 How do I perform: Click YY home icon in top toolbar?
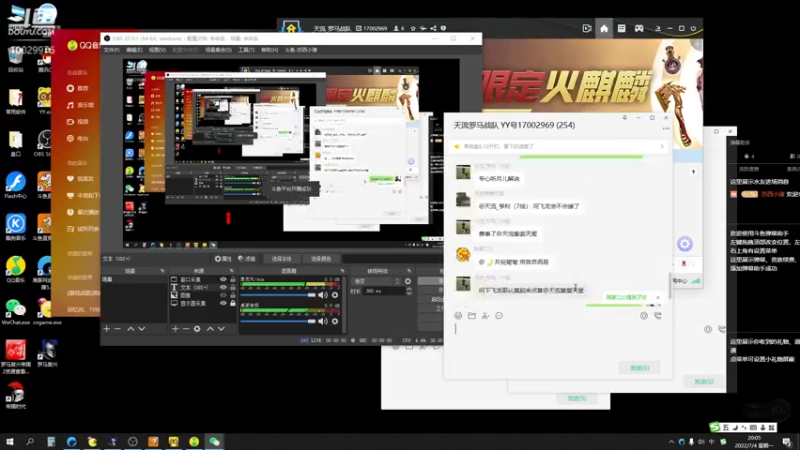pos(604,29)
